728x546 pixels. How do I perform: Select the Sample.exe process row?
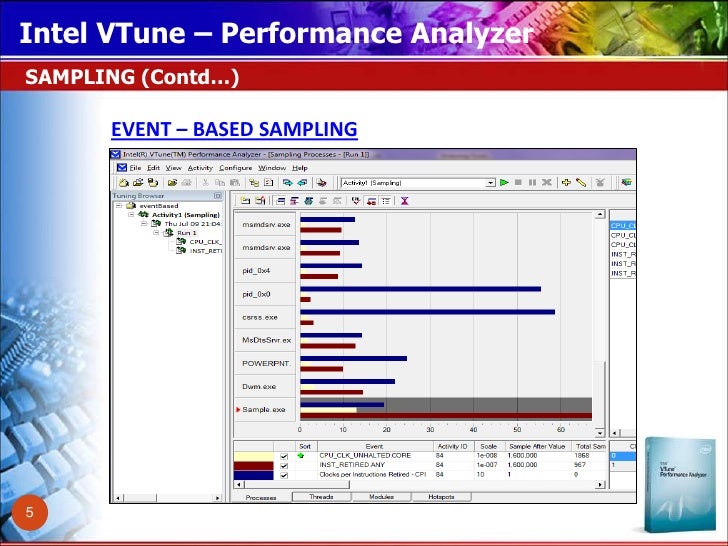(x=413, y=410)
